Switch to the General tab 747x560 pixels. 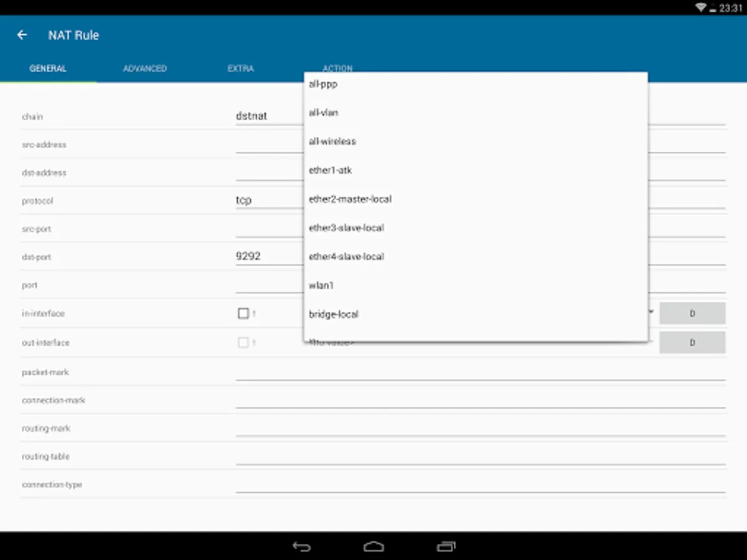tap(48, 68)
